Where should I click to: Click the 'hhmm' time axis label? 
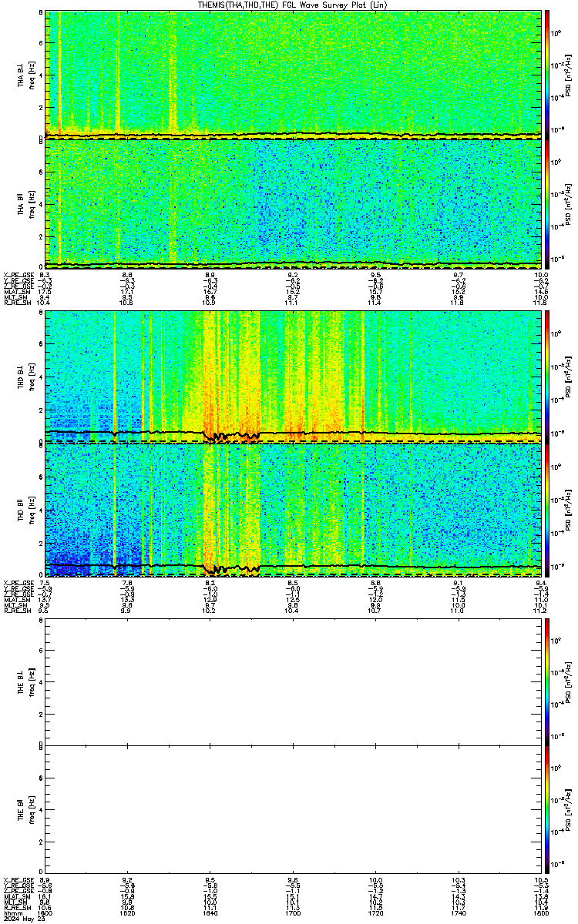(12, 913)
